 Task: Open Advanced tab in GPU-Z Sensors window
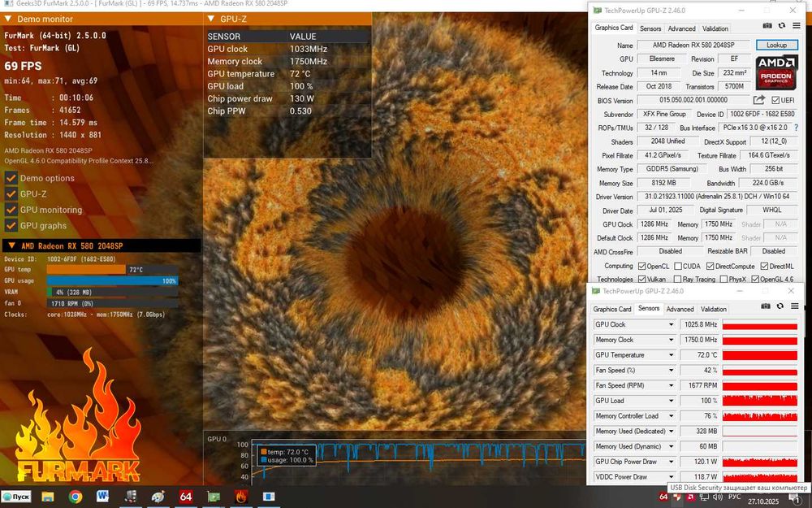click(680, 309)
